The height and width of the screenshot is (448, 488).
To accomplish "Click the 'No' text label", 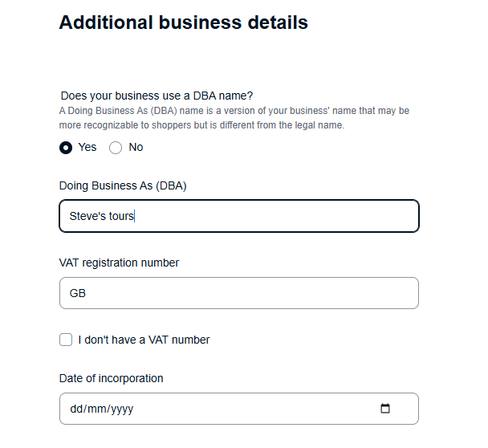I will click(136, 147).
